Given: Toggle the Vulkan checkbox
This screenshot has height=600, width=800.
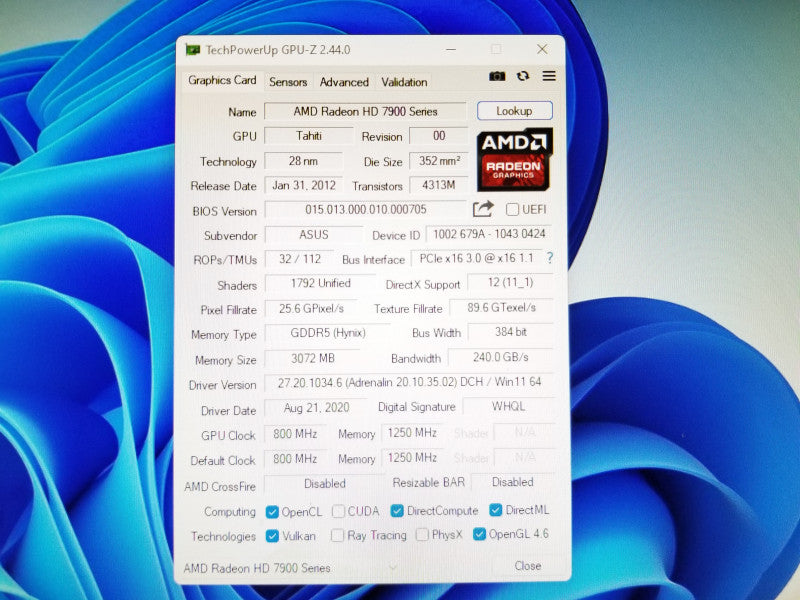Looking at the screenshot, I should tap(272, 536).
